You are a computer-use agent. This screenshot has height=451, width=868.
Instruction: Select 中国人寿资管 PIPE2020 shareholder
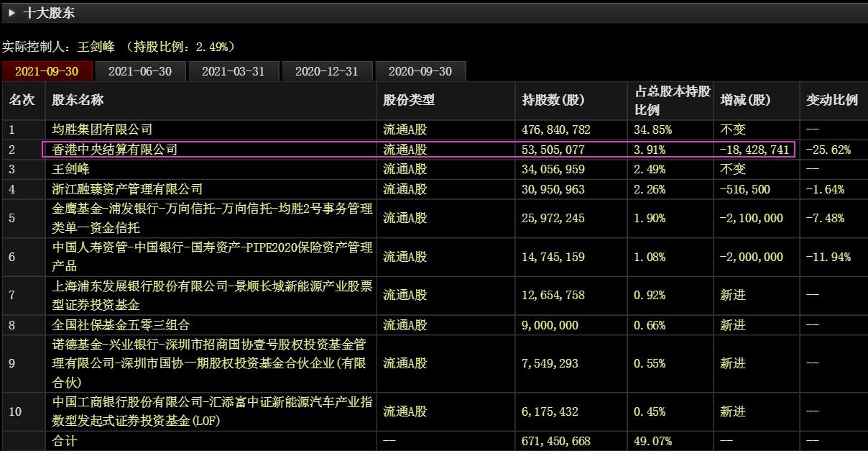tap(212, 257)
